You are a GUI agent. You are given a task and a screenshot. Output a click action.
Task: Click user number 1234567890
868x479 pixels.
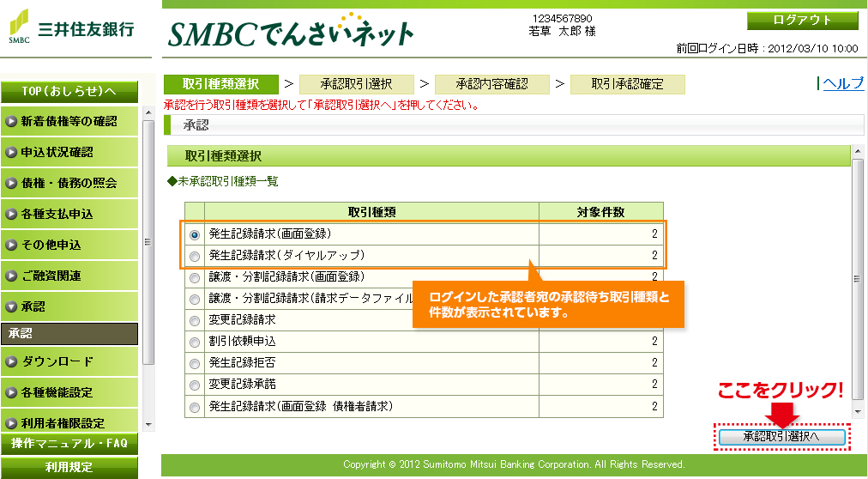[x=562, y=18]
